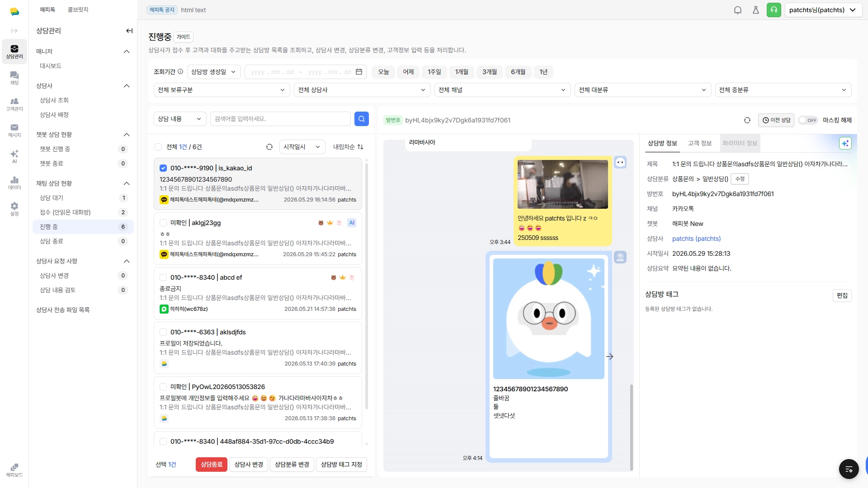Click the search keyword input field
The image size is (868, 488).
(280, 119)
